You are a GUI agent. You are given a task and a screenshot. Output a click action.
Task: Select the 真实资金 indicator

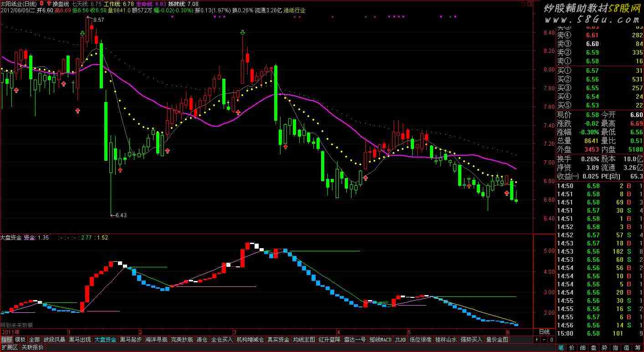[278, 339]
